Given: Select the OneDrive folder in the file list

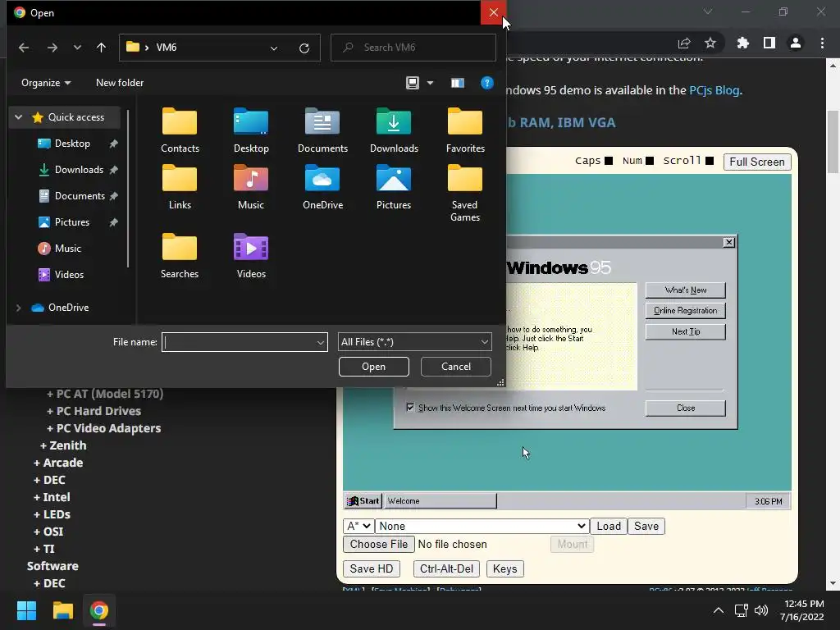Looking at the screenshot, I should click(x=322, y=188).
